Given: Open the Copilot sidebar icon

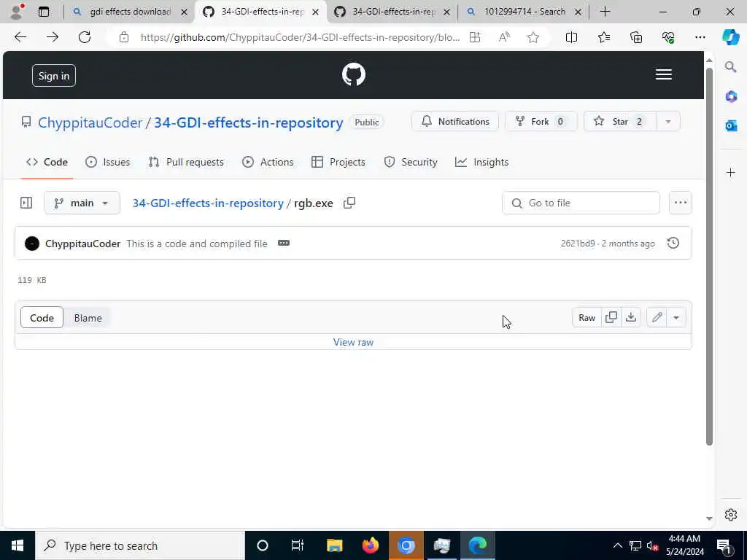Looking at the screenshot, I should pyautogui.click(x=730, y=37).
